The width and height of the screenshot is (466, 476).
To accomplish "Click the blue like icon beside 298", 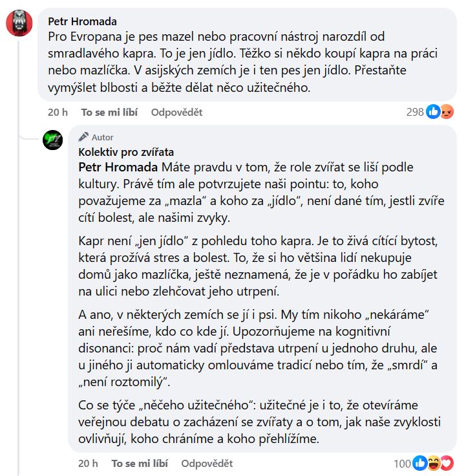I will click(434, 112).
